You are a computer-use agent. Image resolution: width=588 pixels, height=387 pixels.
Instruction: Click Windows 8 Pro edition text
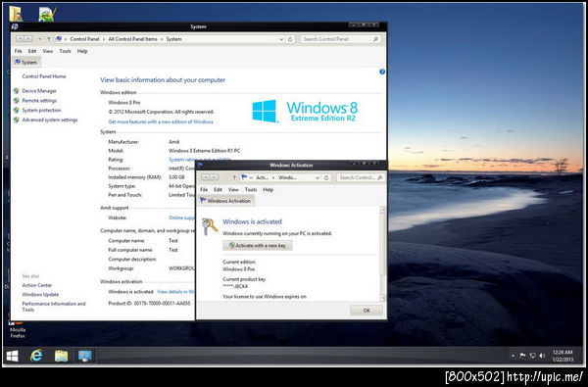pos(124,102)
